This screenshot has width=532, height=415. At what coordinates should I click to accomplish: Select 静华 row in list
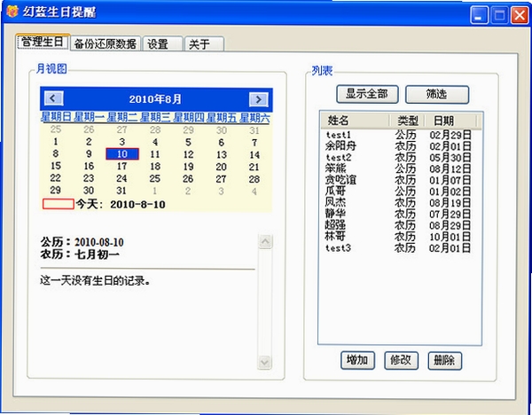point(399,214)
